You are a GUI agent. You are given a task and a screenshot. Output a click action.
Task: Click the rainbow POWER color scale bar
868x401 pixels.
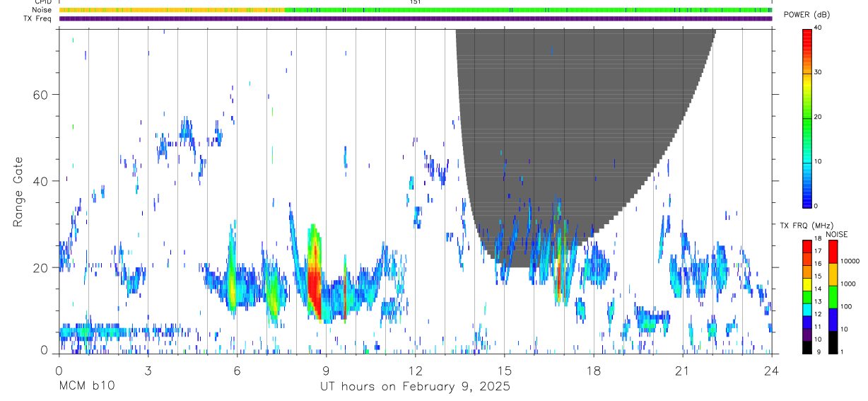pyautogui.click(x=807, y=117)
